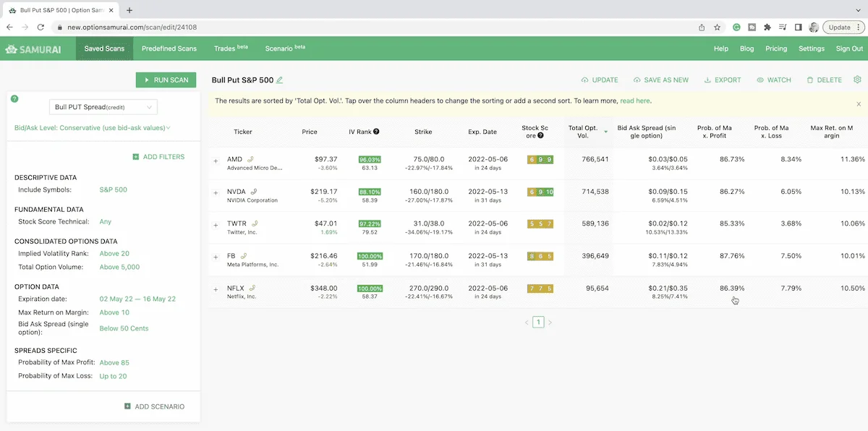This screenshot has width=868, height=431.
Task: Open the Predefined Scans tab
Action: pyautogui.click(x=169, y=49)
